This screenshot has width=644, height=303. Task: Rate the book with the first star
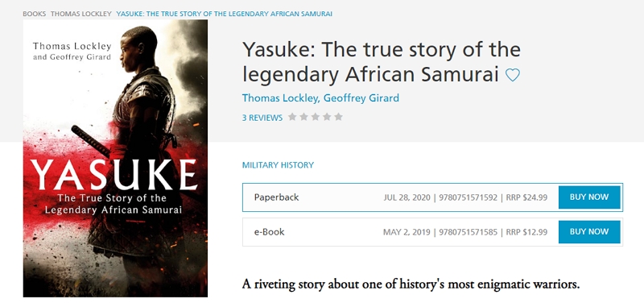pyautogui.click(x=292, y=117)
